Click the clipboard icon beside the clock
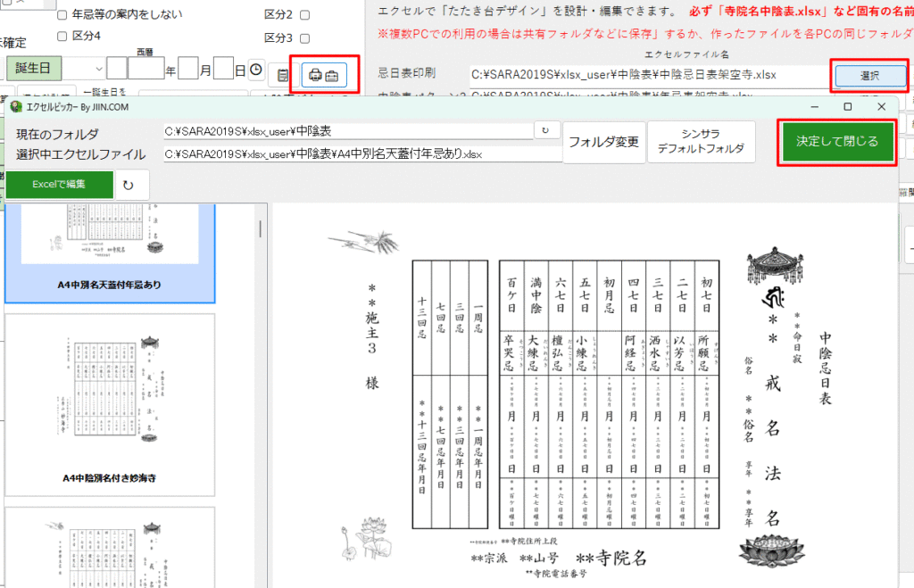 (283, 76)
